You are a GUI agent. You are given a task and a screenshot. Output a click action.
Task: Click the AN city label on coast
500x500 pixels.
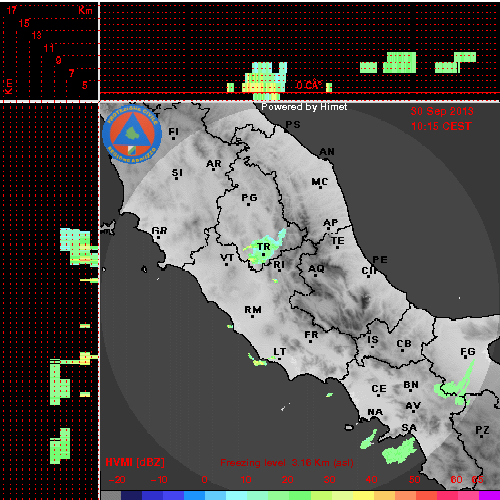327,152
